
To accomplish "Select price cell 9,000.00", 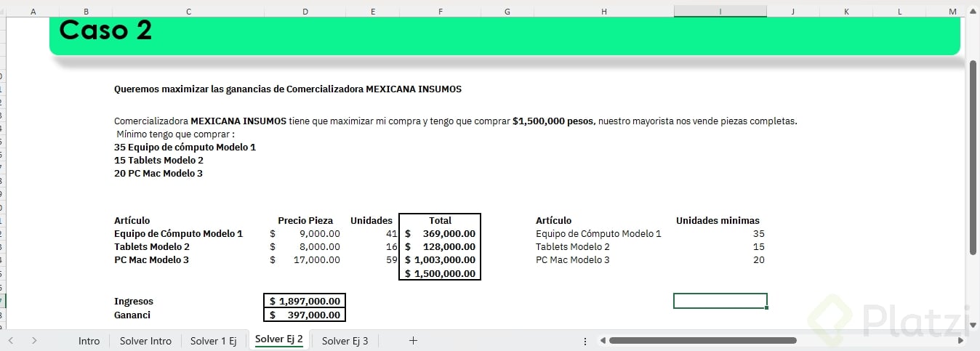I will coord(305,233).
